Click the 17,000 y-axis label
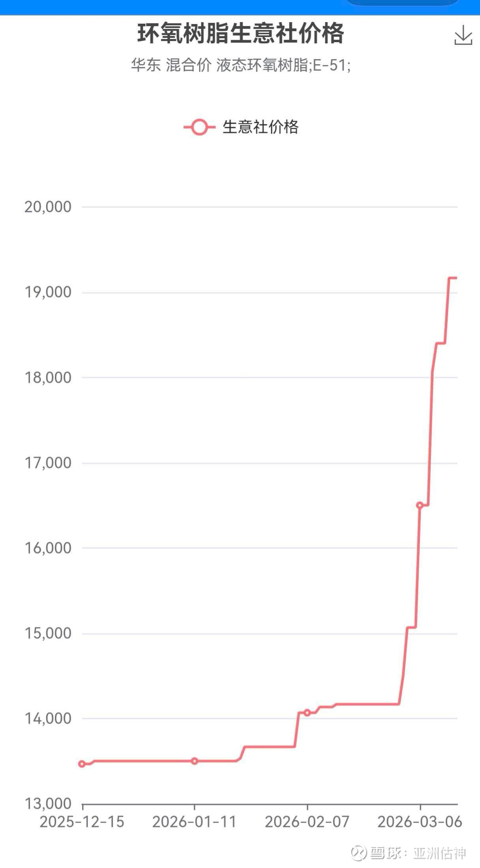Viewport: 480px width, 868px height. pos(48,463)
